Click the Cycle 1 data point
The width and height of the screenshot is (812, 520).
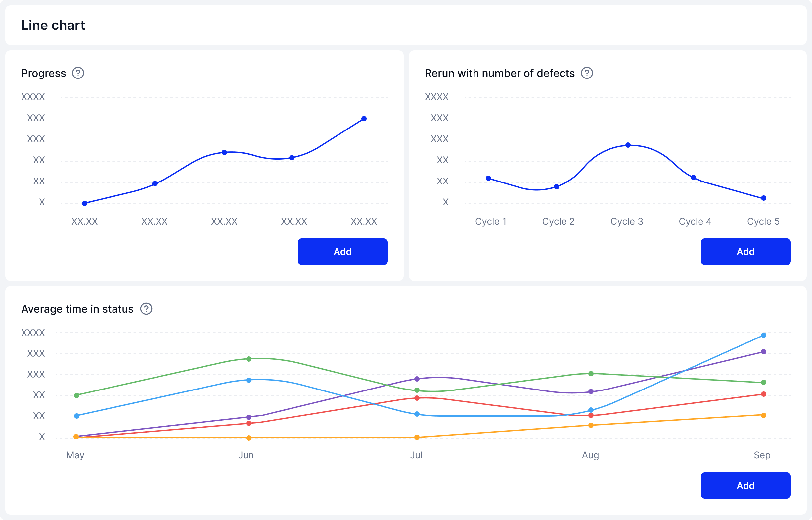tap(488, 178)
